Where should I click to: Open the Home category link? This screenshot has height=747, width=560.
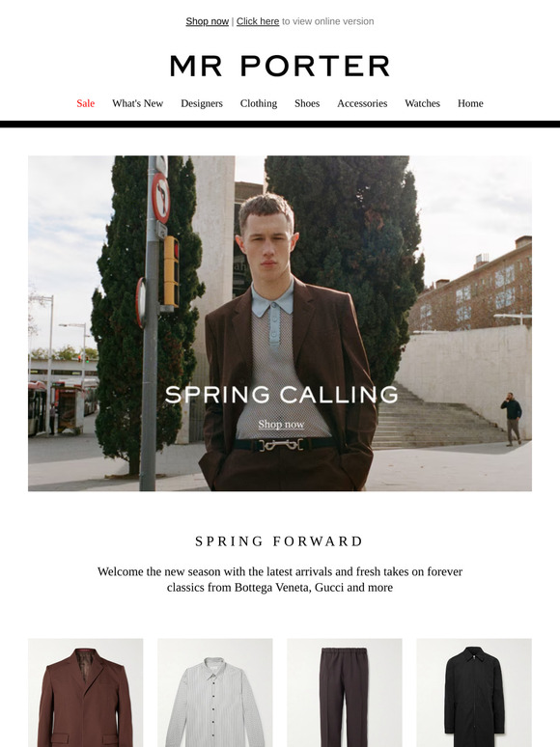(470, 103)
